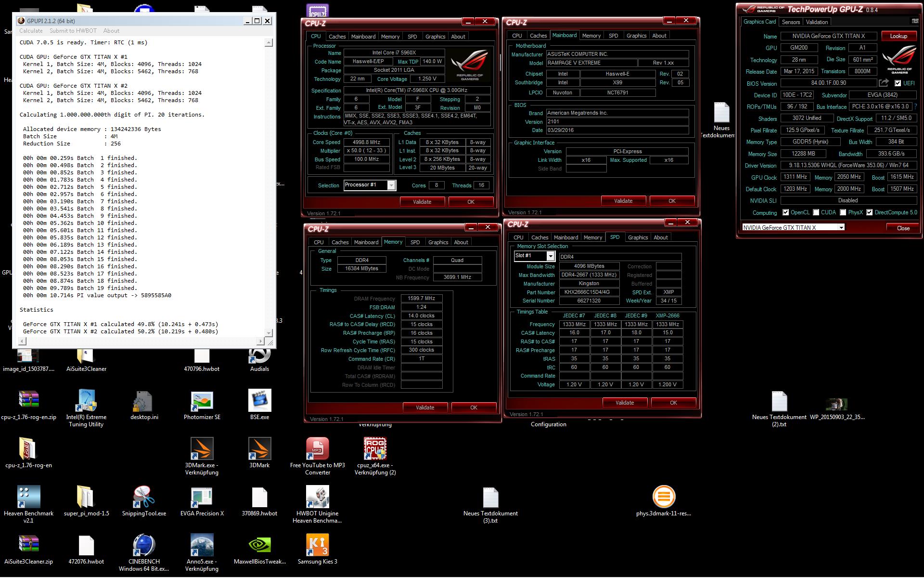Toggle the DirectCompute 5.0 checkbox

(x=869, y=212)
